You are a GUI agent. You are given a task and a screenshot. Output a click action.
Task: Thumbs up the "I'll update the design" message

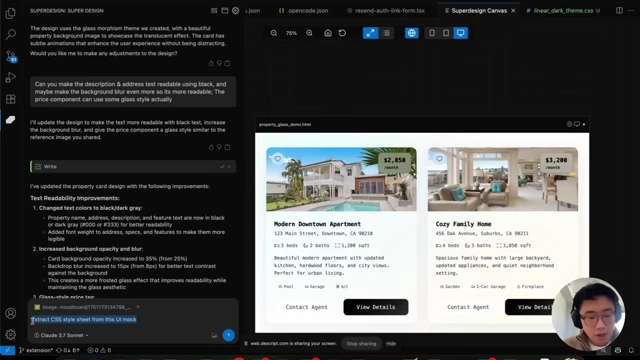pyautogui.click(x=211, y=147)
